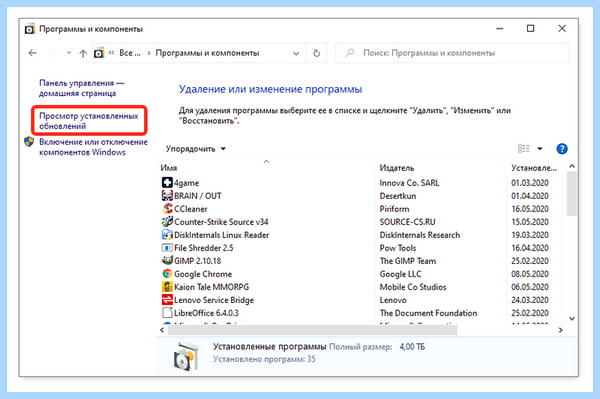This screenshot has height=399, width=600.
Task: Click the shield icon beside Windows components
Action: coord(29,142)
